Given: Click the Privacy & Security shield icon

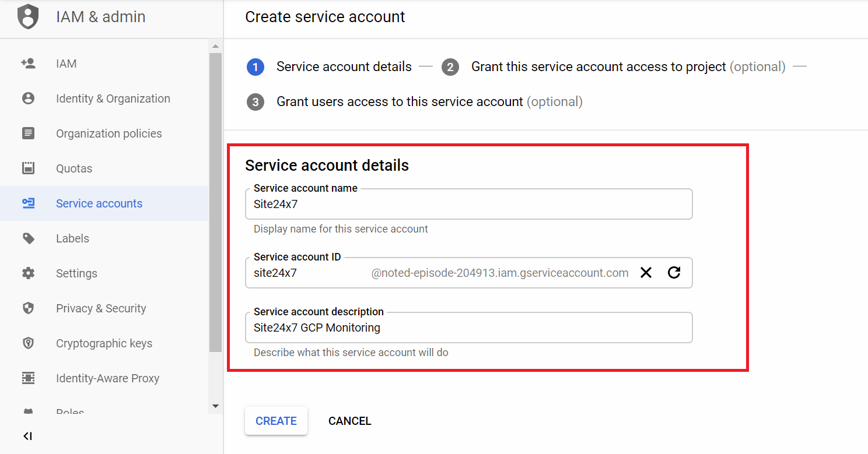Looking at the screenshot, I should click(x=28, y=308).
